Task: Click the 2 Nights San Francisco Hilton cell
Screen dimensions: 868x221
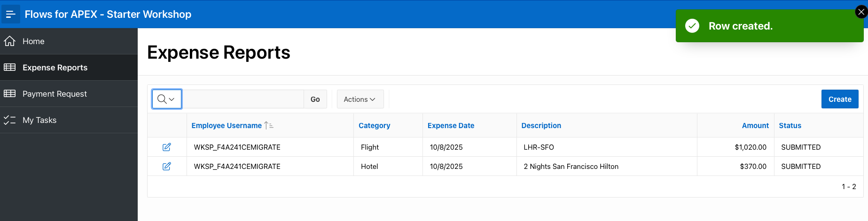Action: (607, 166)
